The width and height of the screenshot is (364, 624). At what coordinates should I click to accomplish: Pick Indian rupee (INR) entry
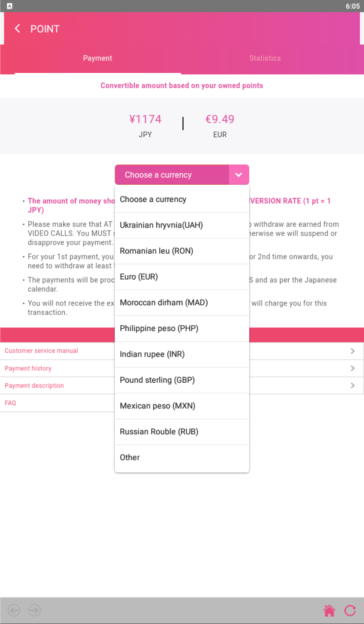click(182, 354)
